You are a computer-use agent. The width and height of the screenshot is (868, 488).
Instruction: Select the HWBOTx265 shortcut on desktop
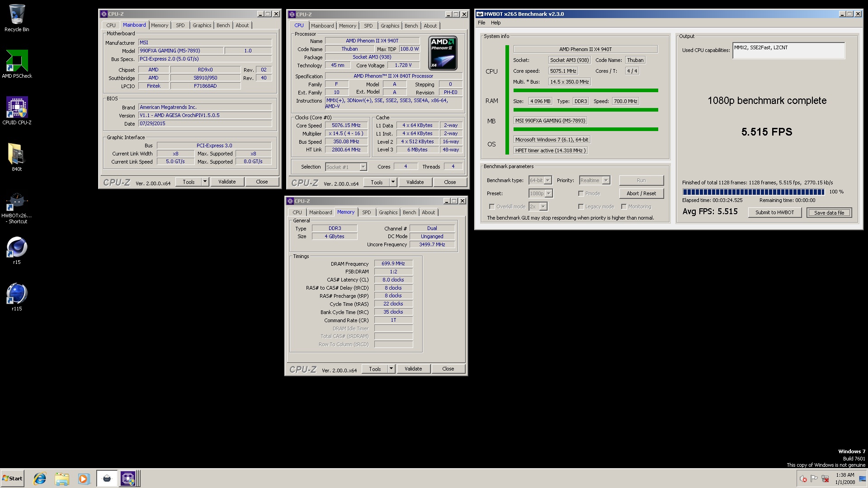point(17,208)
